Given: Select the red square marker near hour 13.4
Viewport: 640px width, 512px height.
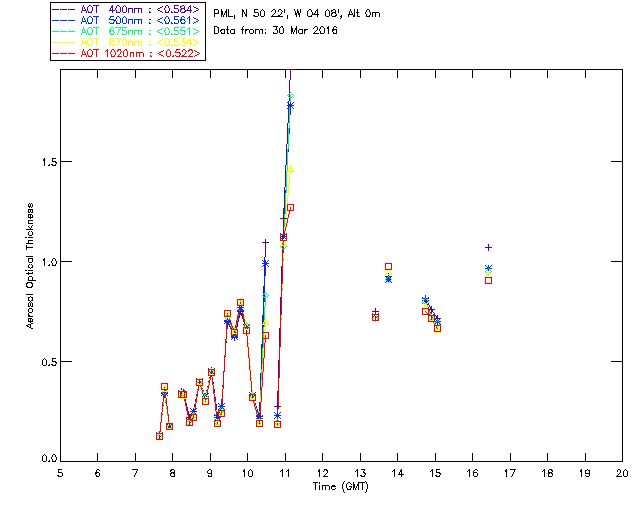Looking at the screenshot, I should tap(375, 317).
